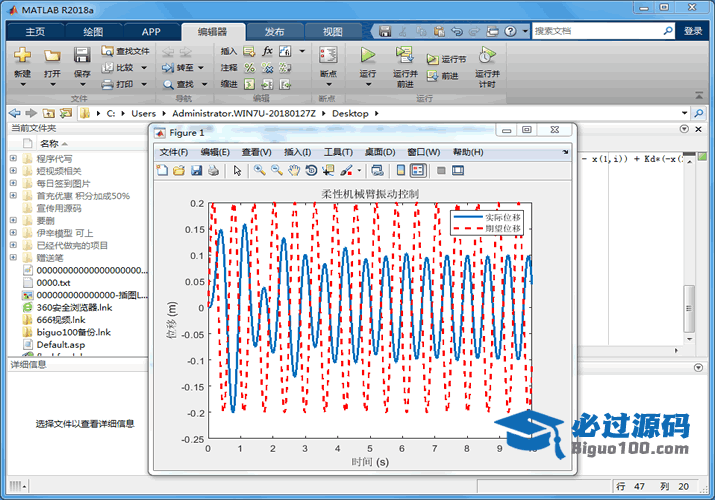Switch to the 视图 (View) tab
The height and width of the screenshot is (500, 715).
click(332, 31)
